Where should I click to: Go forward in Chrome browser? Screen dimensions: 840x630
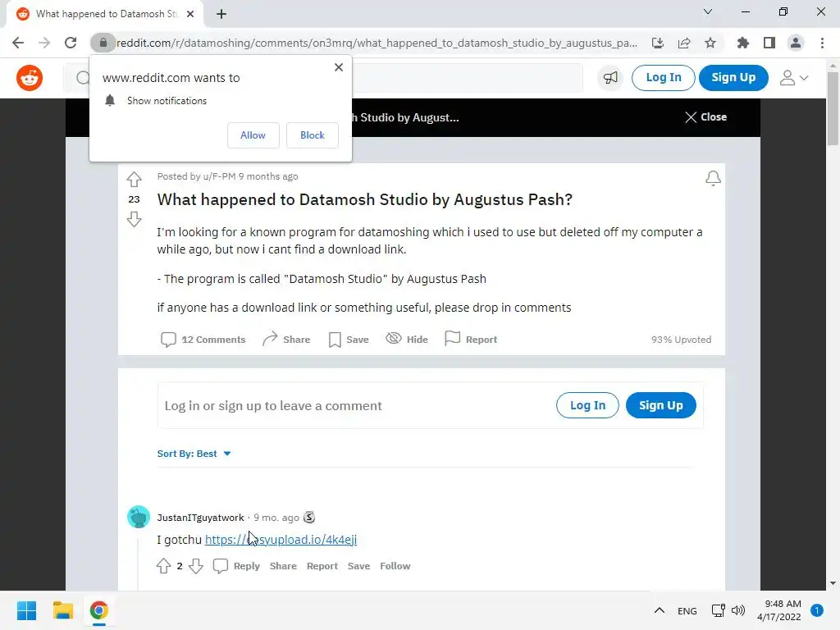pos(44,43)
